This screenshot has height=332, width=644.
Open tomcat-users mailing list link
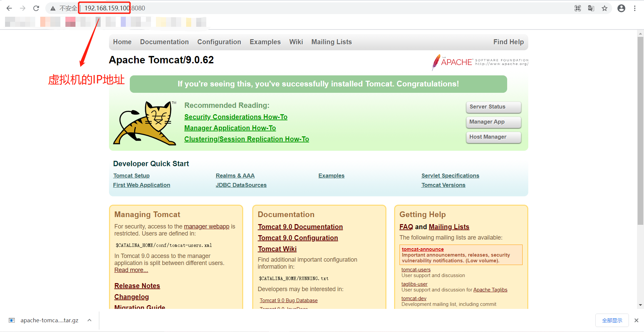[x=416, y=270]
